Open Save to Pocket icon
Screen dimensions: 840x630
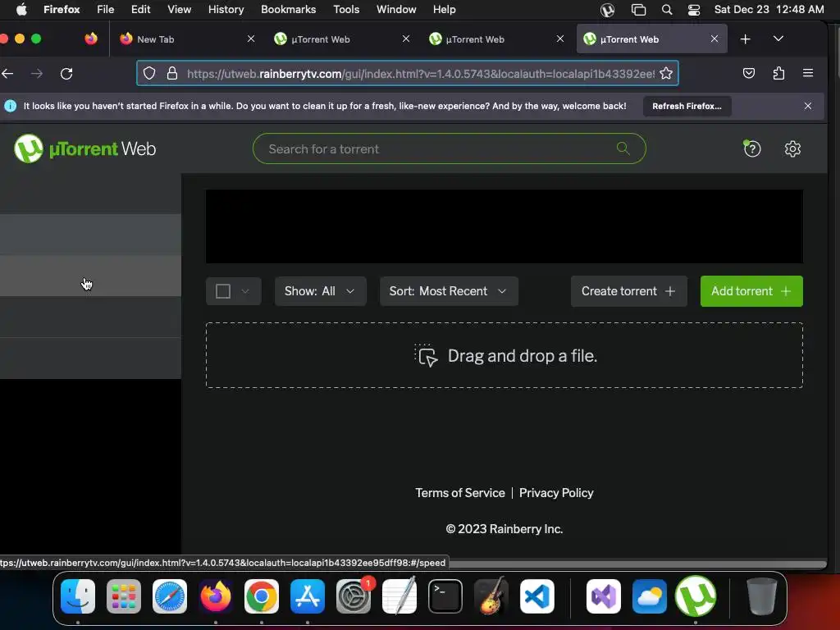coord(749,73)
